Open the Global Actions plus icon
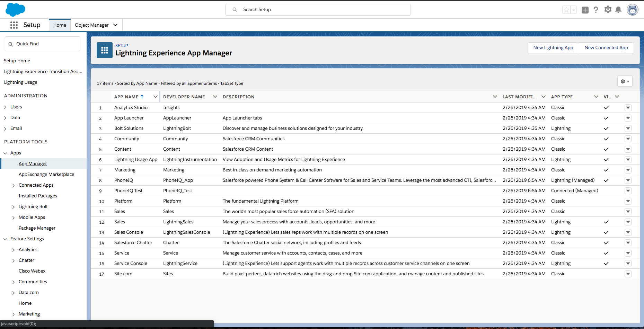644x329 pixels. [585, 10]
